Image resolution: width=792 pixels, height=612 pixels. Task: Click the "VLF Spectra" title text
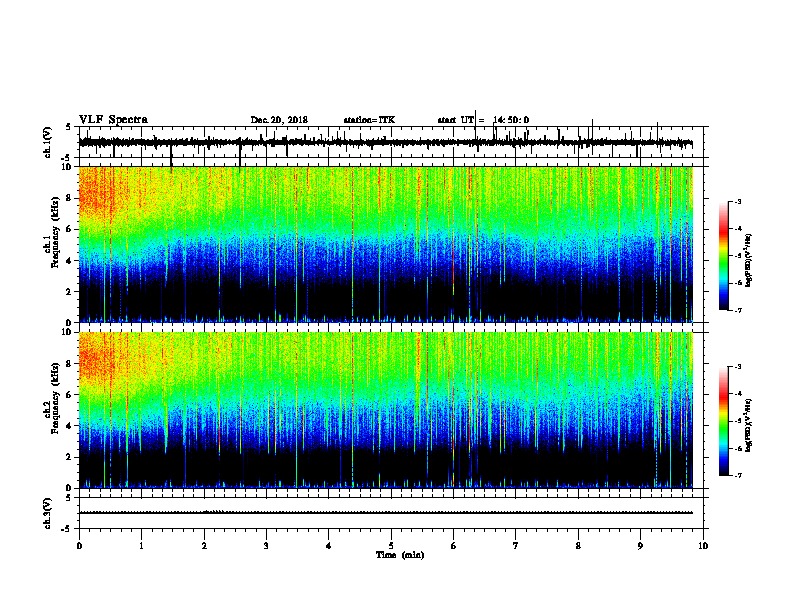pos(113,120)
